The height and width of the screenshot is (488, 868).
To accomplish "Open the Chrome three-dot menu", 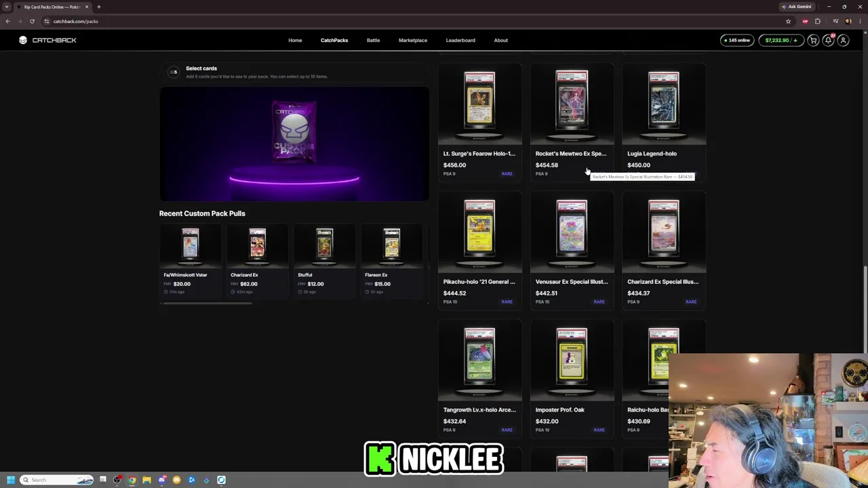I will point(861,21).
